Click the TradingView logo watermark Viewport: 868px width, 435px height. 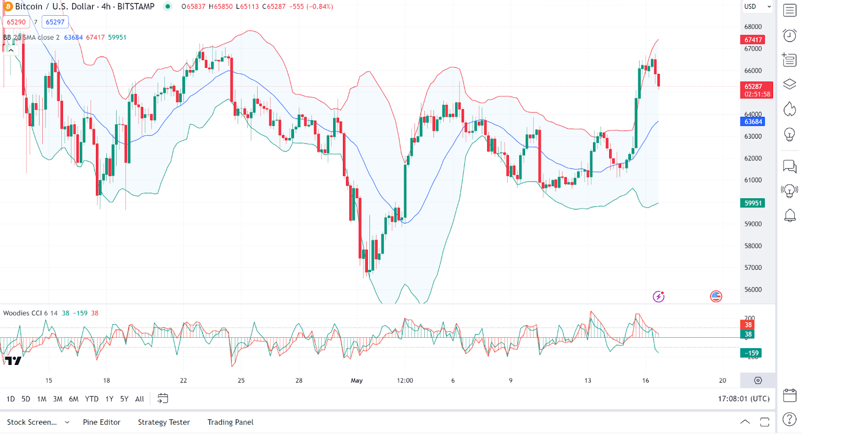13,361
